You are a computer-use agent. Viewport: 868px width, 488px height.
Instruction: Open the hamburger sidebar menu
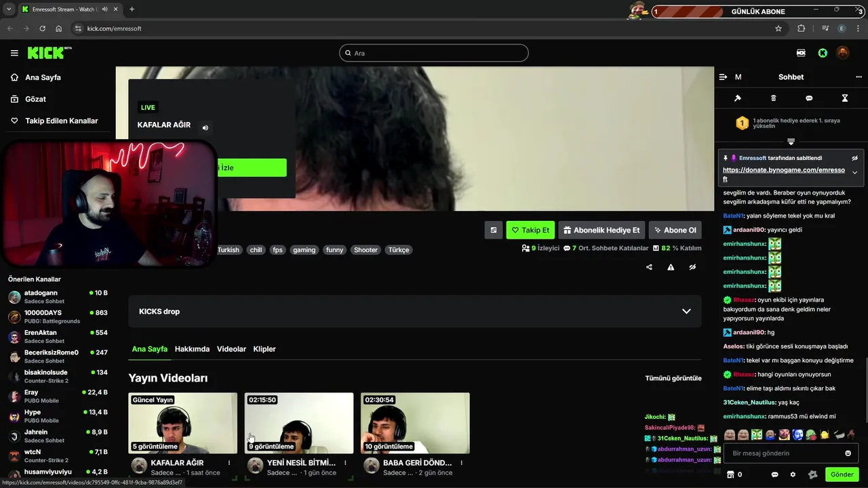(14, 53)
